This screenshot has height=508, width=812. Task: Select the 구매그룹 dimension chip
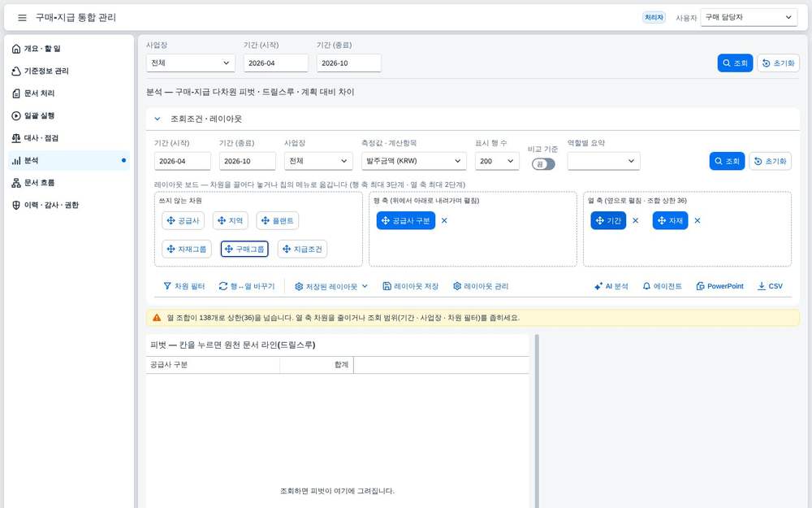[x=244, y=249]
